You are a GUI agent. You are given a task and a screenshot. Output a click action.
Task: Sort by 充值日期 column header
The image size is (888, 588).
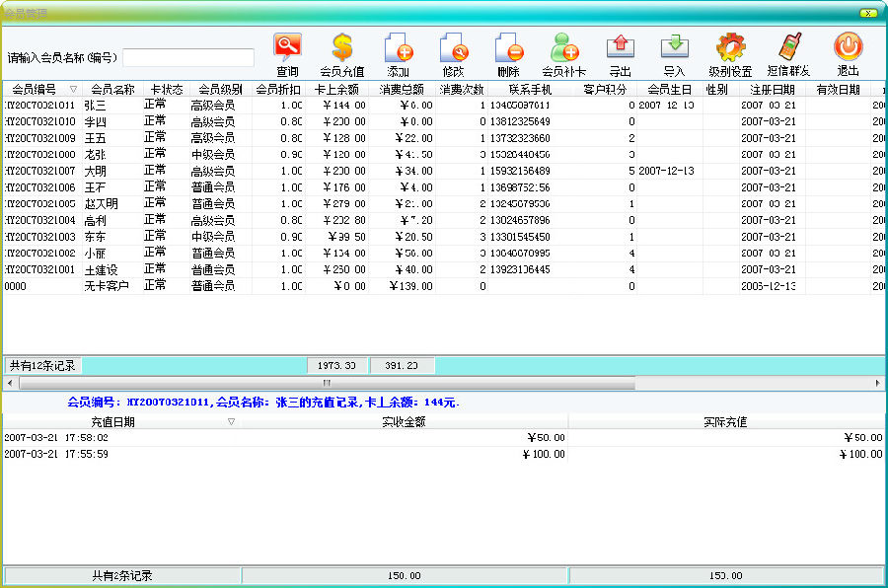coord(121,421)
